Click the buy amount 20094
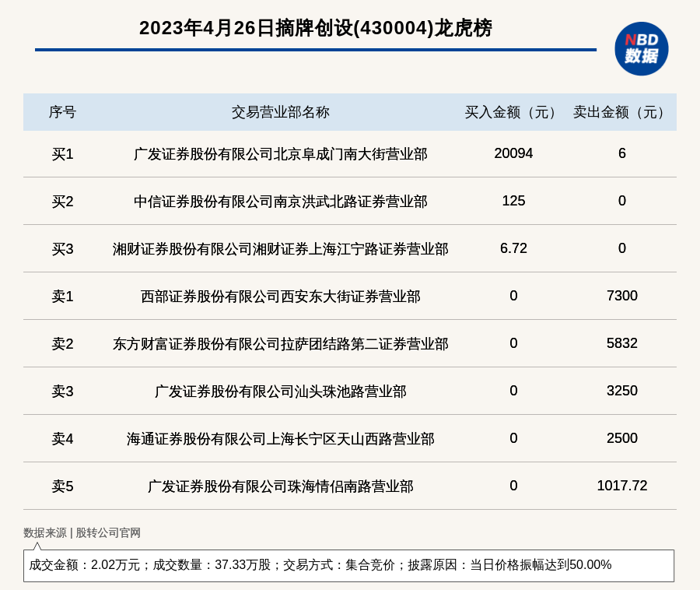Screen dimensions: 700x590 (513, 153)
